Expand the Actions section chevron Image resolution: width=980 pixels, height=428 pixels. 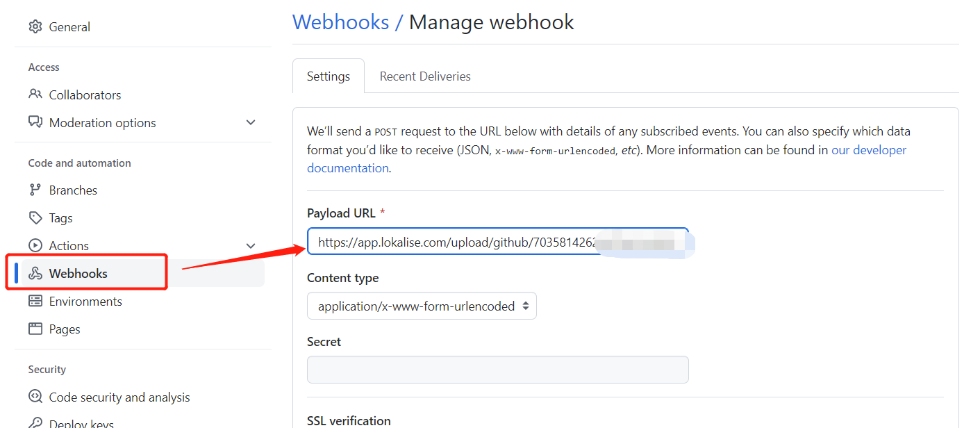point(251,245)
